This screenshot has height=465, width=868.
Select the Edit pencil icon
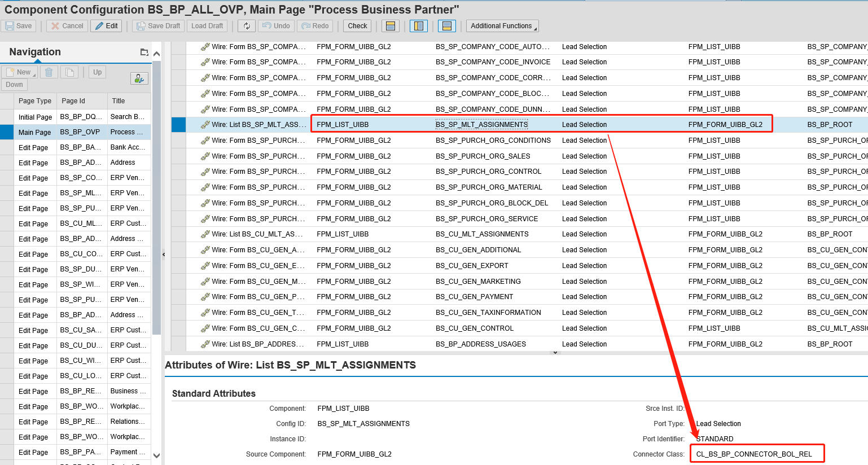click(x=106, y=25)
